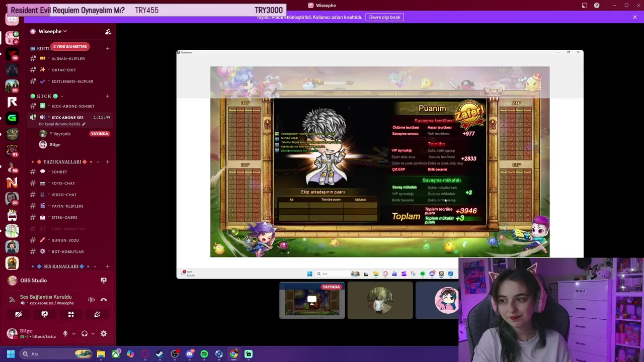Open the activities launcher icon
Image resolution: width=644 pixels, height=362 pixels.
[71, 314]
